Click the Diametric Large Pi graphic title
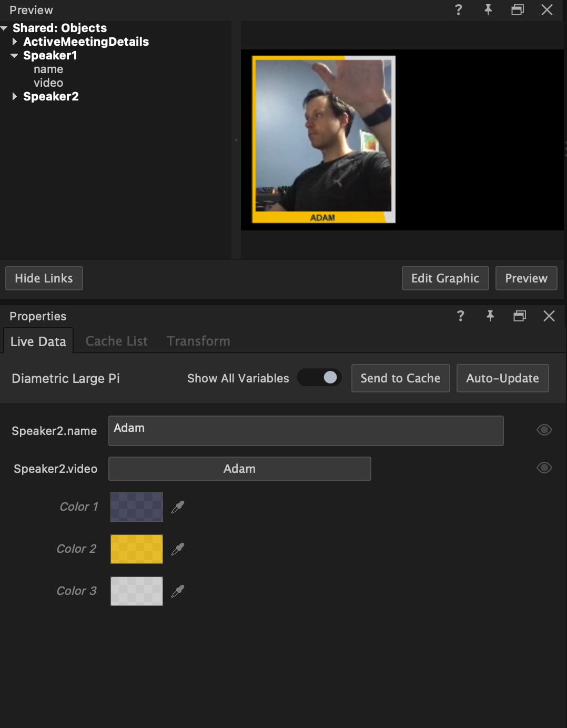This screenshot has height=728, width=567. [x=66, y=378]
